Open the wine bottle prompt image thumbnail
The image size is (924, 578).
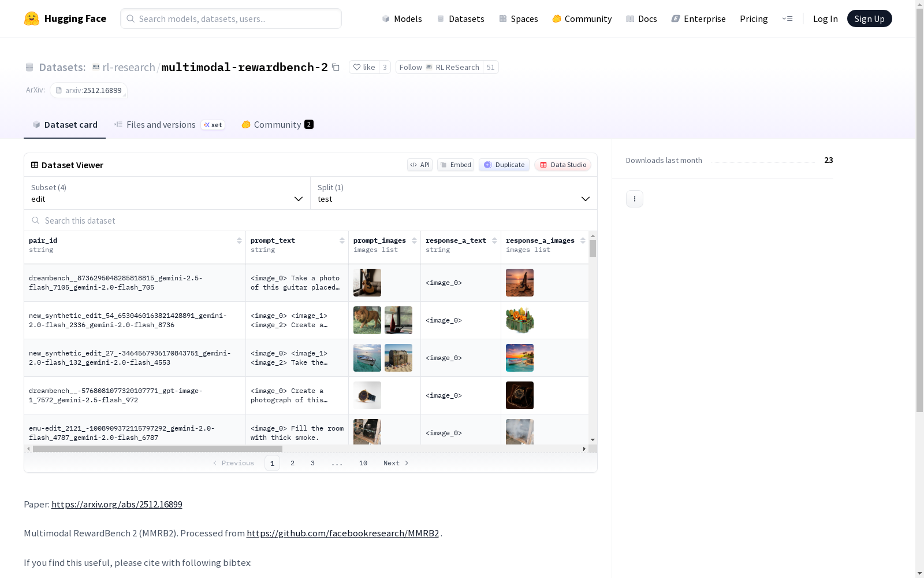click(398, 320)
